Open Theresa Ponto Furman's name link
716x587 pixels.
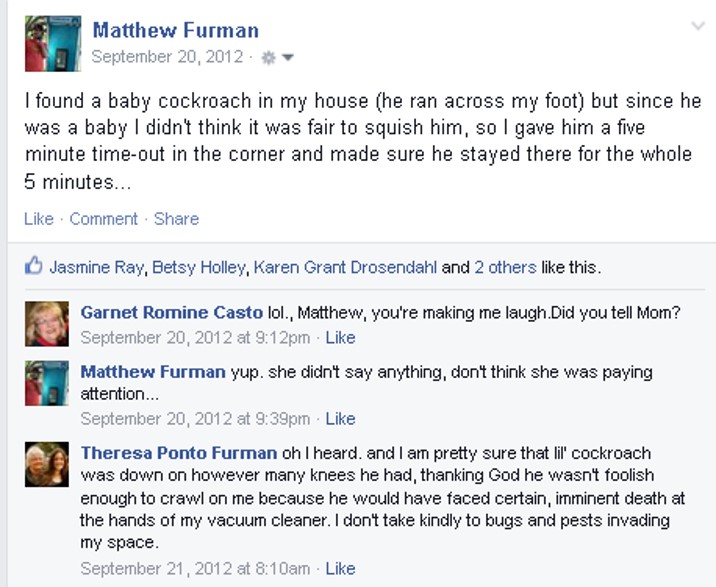[x=179, y=453]
